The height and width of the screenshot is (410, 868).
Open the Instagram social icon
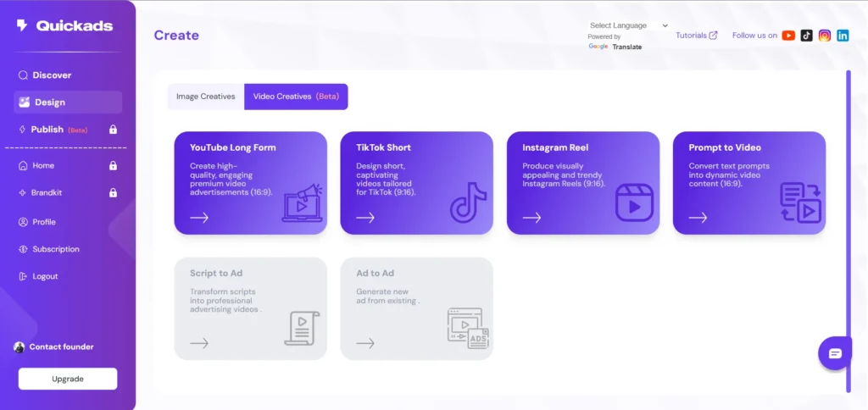(825, 36)
